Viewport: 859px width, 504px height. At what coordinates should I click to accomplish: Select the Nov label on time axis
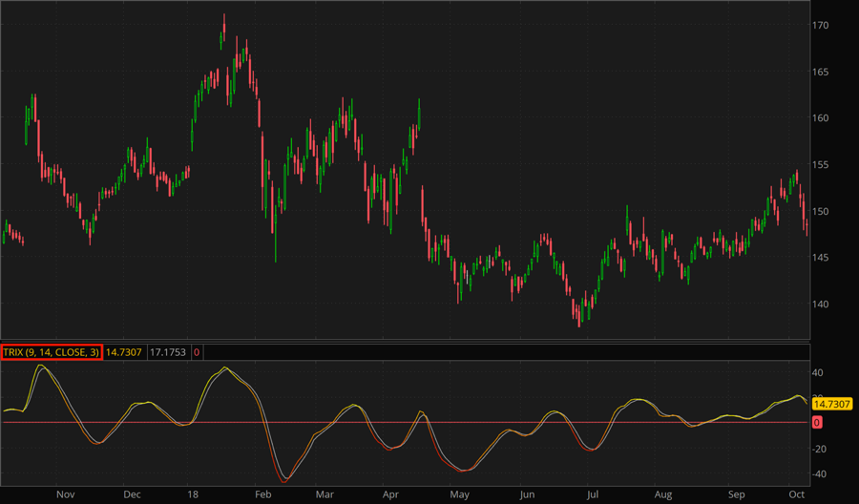(65, 495)
